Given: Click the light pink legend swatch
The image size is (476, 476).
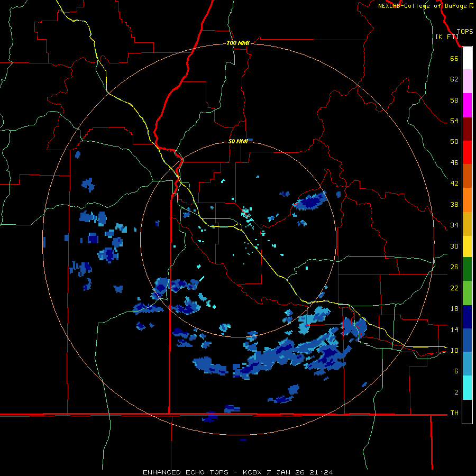Looking at the screenshot, I should coord(467,81).
